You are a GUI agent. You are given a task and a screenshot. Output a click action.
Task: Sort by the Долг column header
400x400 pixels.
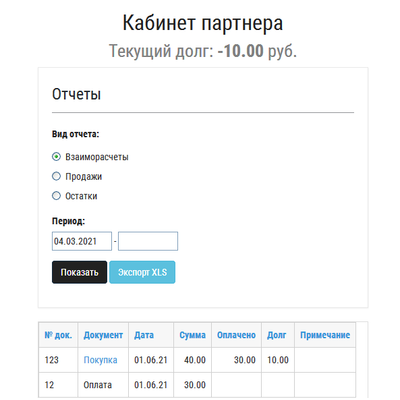[x=276, y=335]
